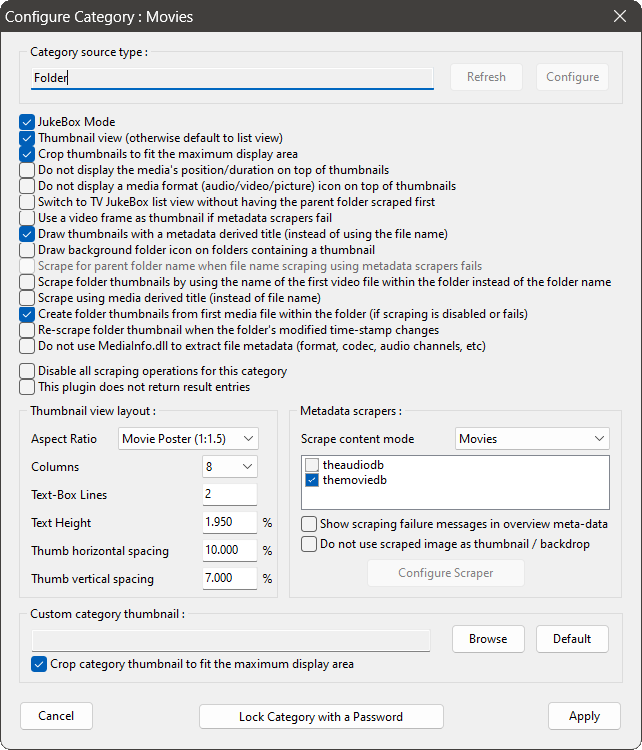Click the Cancel button

tap(56, 716)
